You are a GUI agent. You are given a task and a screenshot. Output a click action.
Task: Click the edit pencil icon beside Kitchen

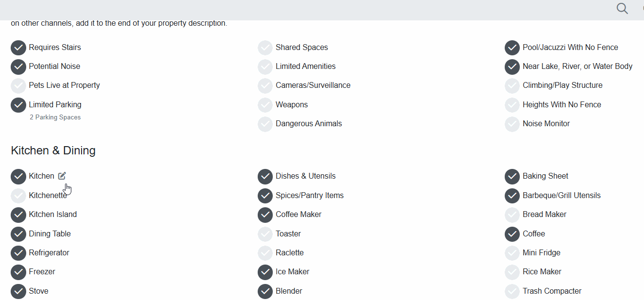tap(62, 176)
